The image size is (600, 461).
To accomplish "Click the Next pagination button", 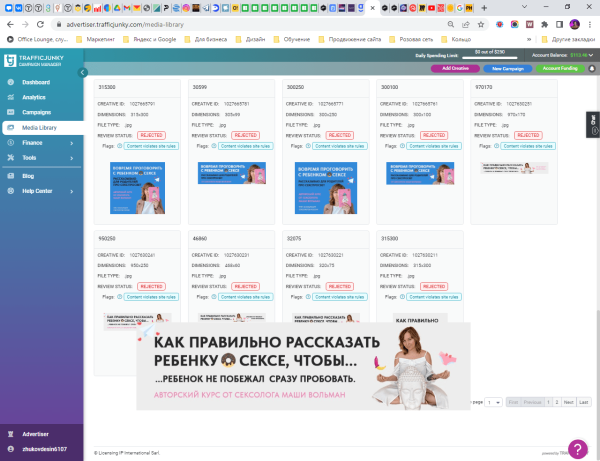I will click(x=568, y=402).
